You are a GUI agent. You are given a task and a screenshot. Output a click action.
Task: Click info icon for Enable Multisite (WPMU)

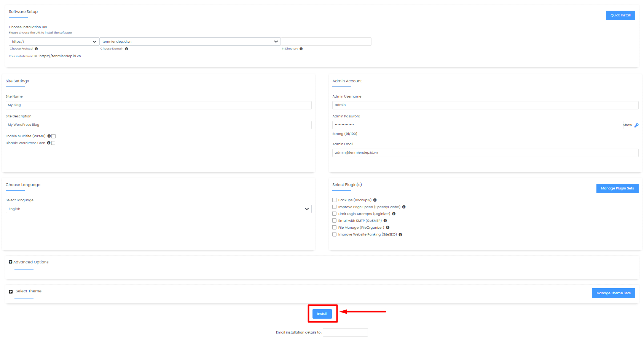(x=49, y=136)
